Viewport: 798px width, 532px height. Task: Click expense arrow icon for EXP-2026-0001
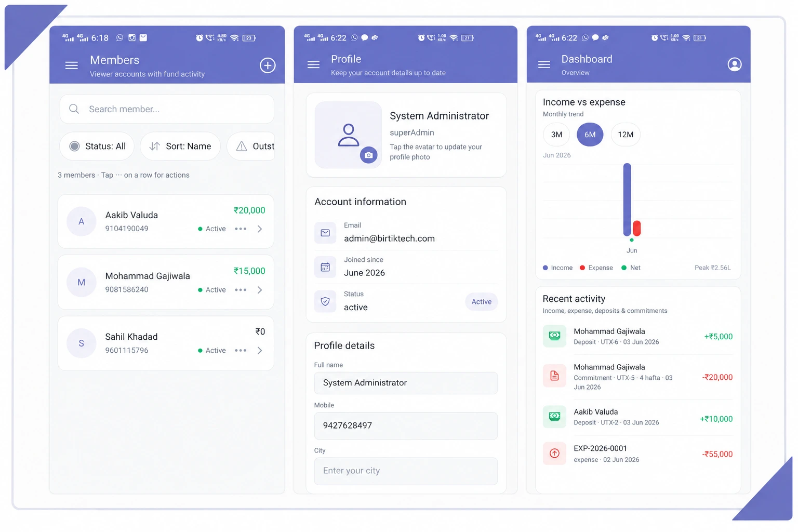click(x=554, y=454)
